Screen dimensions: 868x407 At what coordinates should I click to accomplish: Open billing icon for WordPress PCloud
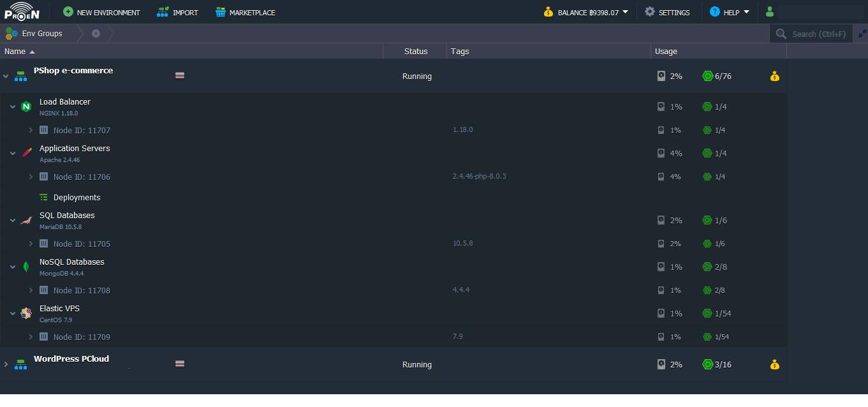click(774, 364)
